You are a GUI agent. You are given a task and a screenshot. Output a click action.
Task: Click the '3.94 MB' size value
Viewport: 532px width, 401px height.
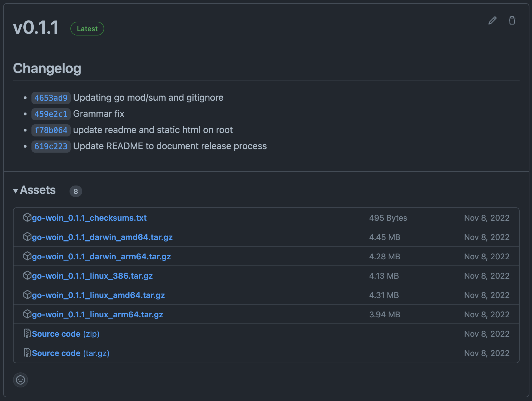385,314
